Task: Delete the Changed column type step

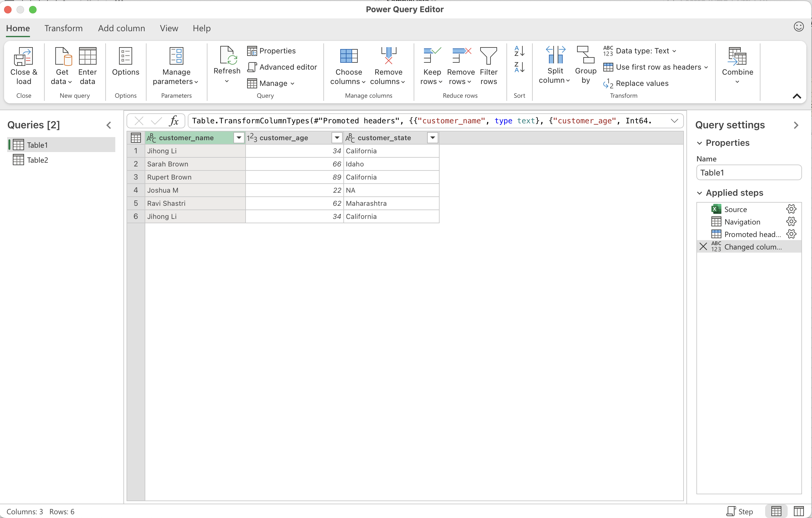Action: click(x=703, y=246)
